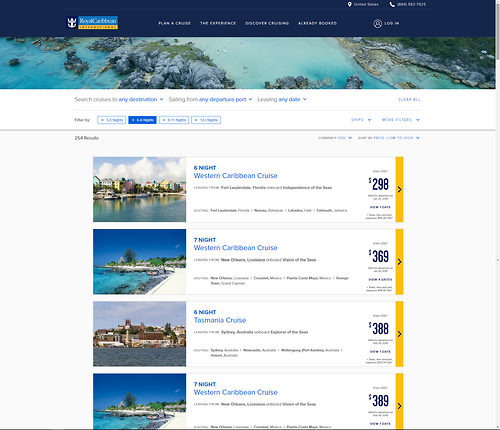Expand the any destination dropdown
The height and width of the screenshot is (430, 500).
pos(141,99)
